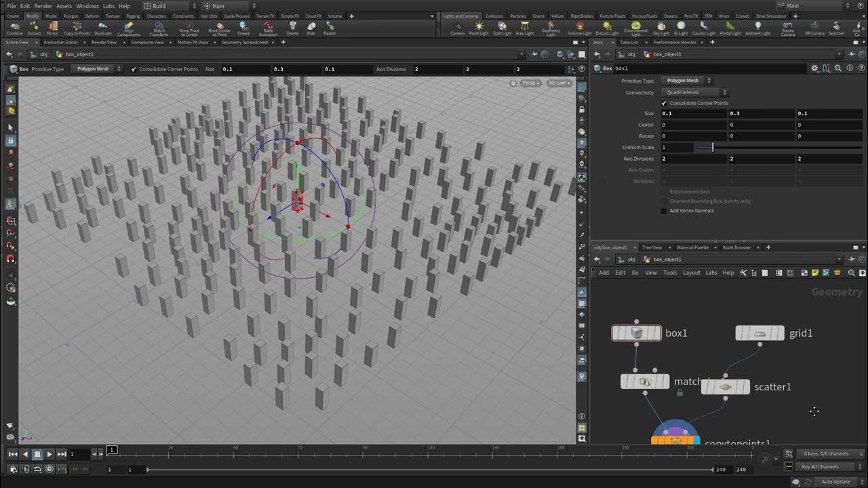Switch to the Polygon shelf tab

(x=71, y=16)
